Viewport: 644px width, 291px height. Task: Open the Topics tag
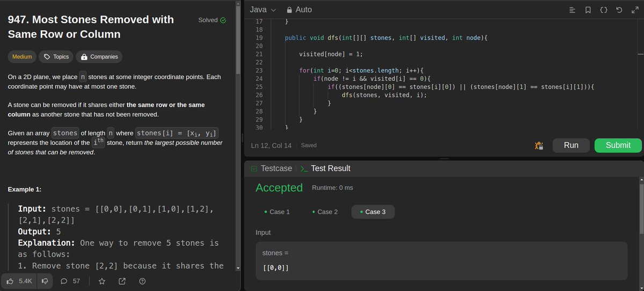[56, 56]
